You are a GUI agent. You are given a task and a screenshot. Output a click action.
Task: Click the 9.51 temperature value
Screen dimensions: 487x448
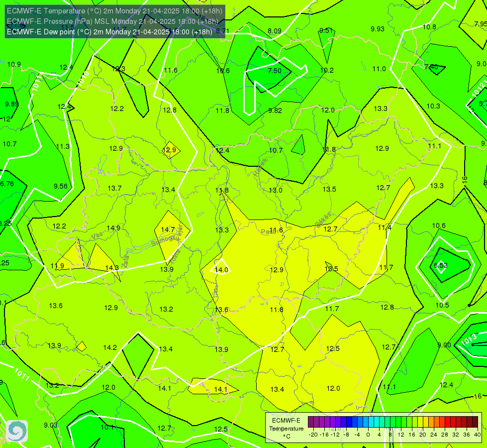pos(326,30)
